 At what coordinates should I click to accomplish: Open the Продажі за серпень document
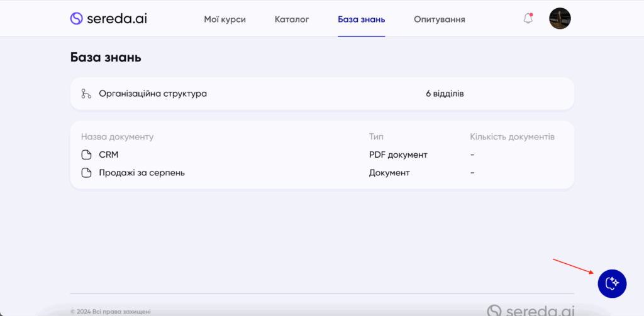pyautogui.click(x=142, y=173)
